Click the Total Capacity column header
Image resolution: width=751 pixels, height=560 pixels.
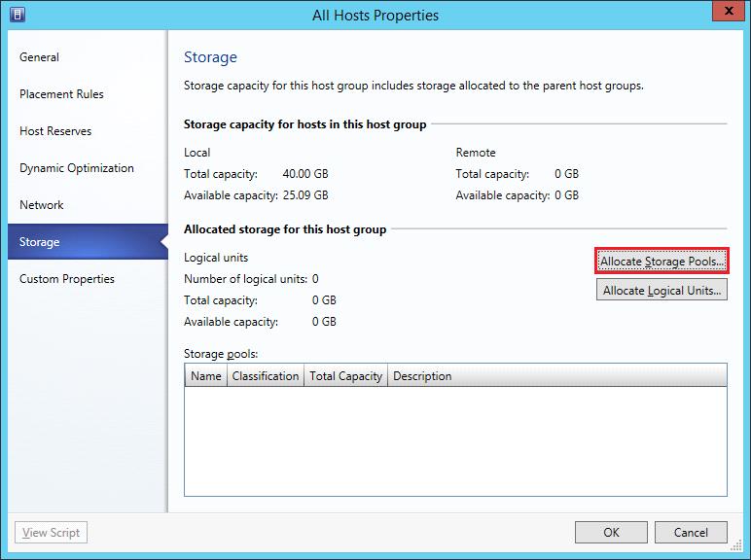[x=345, y=376]
